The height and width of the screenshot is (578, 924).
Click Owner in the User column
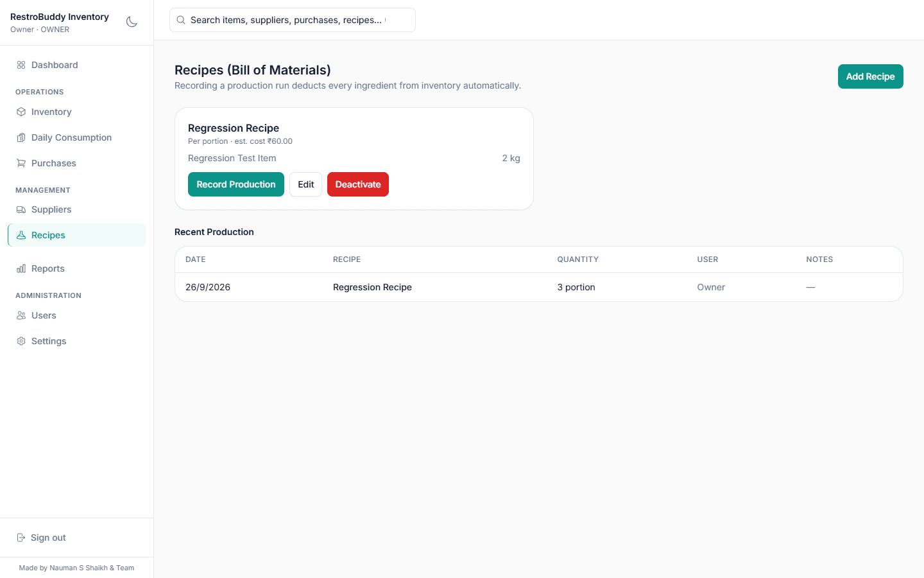[x=711, y=287]
